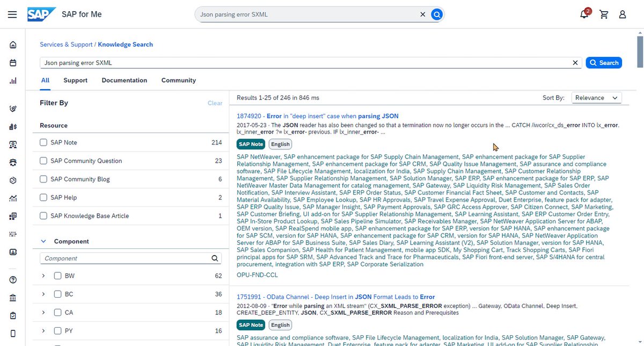Open the handshake sidebar icon
The width and height of the screenshot is (644, 346).
pos(13,109)
